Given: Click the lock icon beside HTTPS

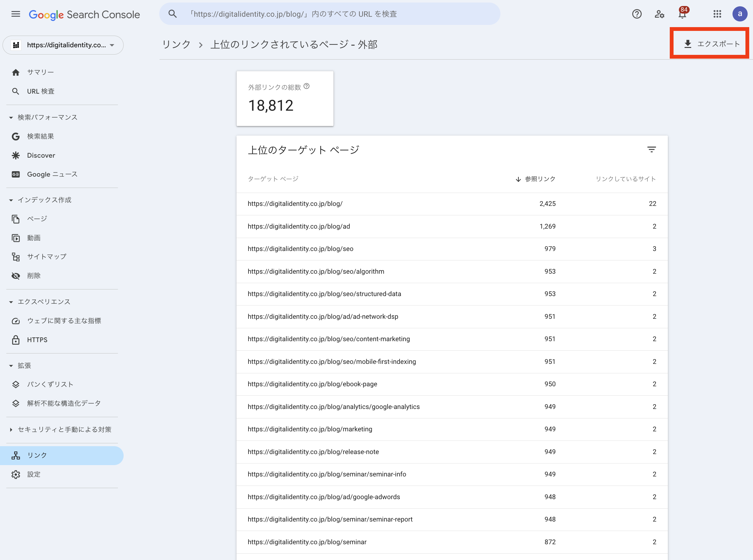Looking at the screenshot, I should tap(15, 340).
